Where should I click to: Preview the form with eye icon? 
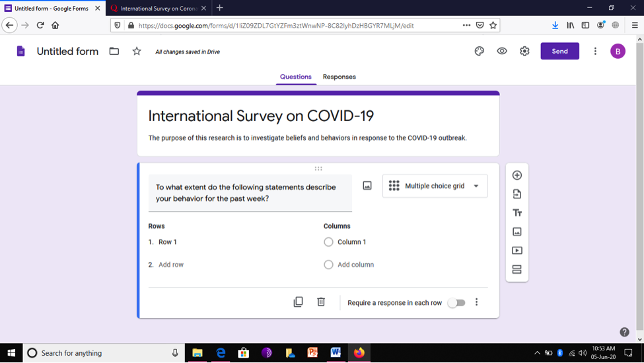click(x=501, y=52)
